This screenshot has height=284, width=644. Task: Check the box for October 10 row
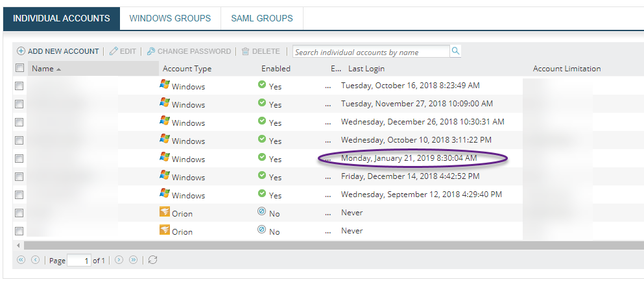coord(19,140)
